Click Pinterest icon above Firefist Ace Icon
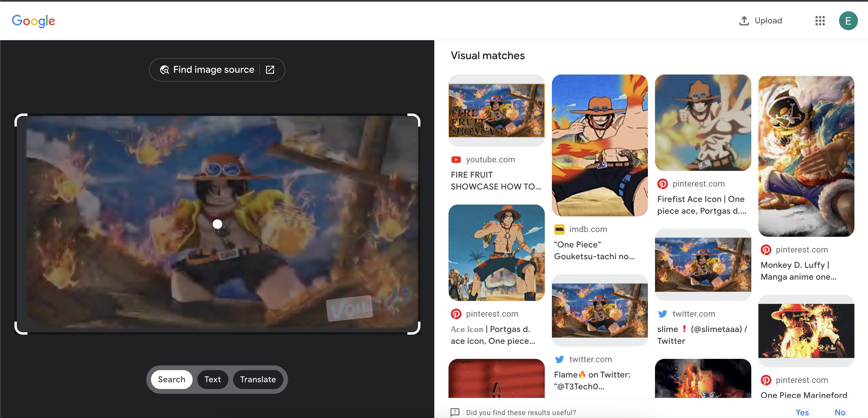Image resolution: width=868 pixels, height=418 pixels. (x=662, y=184)
